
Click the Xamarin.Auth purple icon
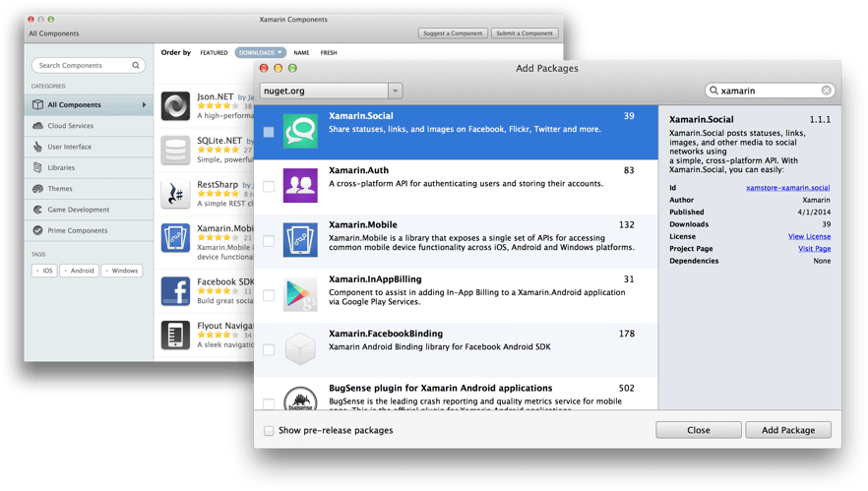[300, 186]
